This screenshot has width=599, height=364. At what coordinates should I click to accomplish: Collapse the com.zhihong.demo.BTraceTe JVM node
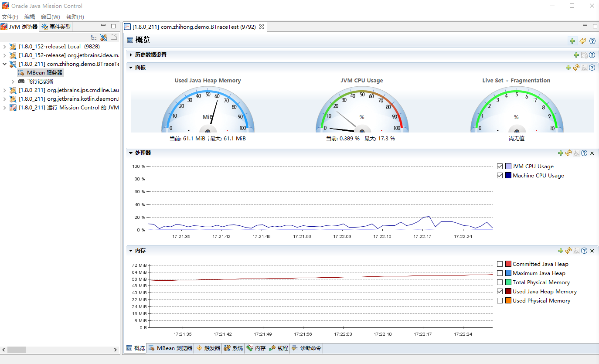point(4,64)
